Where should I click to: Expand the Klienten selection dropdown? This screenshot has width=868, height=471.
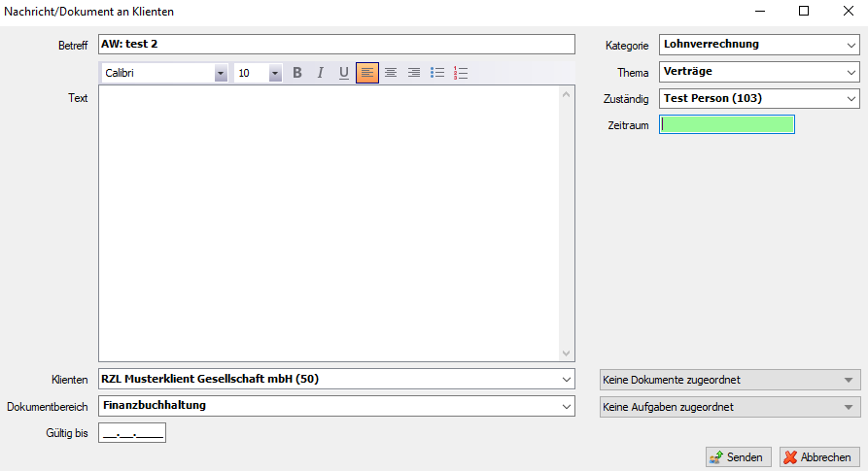(x=567, y=379)
